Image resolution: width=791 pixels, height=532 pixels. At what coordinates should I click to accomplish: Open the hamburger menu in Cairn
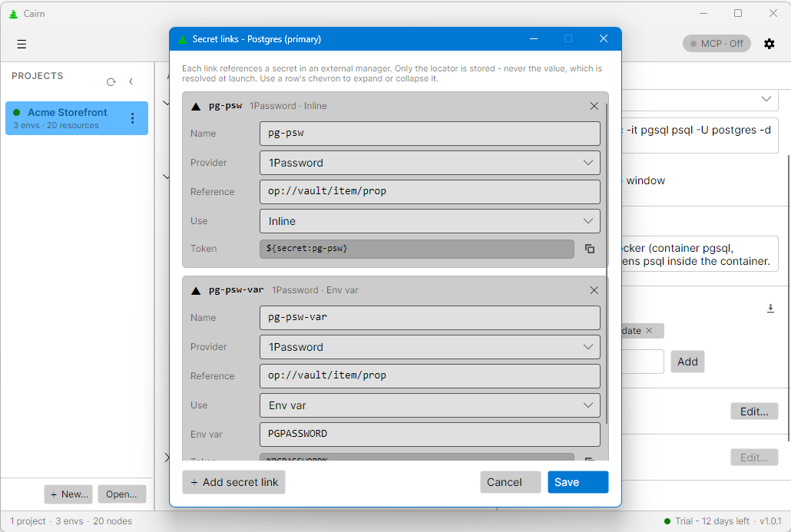coord(22,44)
